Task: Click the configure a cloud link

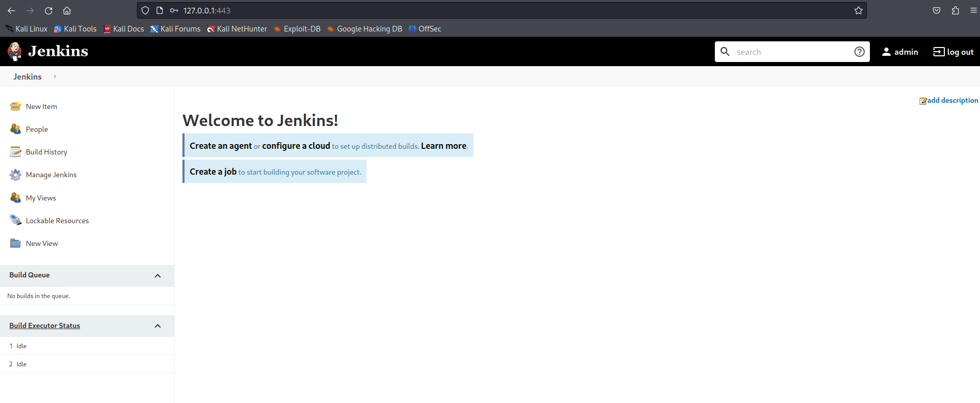Action: [296, 146]
